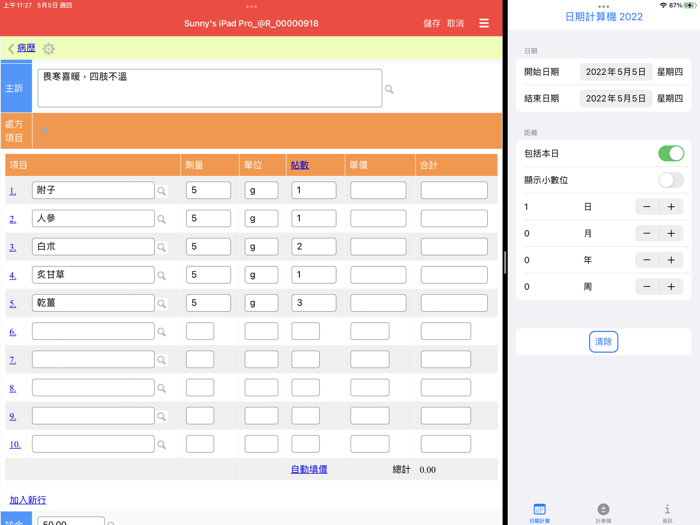Click the search icon in row 10
The width and height of the screenshot is (700, 525).
(162, 445)
